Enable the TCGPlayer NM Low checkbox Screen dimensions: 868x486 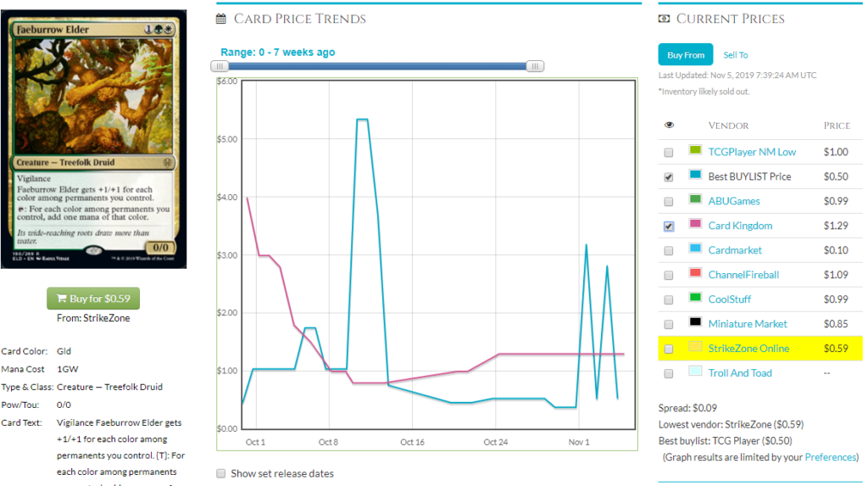pos(669,153)
